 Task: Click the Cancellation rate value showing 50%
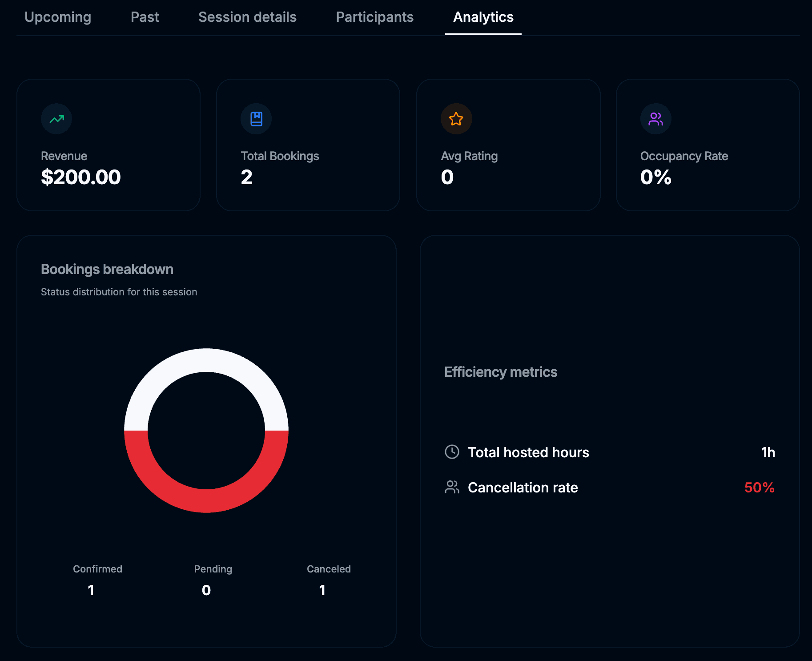click(x=759, y=487)
